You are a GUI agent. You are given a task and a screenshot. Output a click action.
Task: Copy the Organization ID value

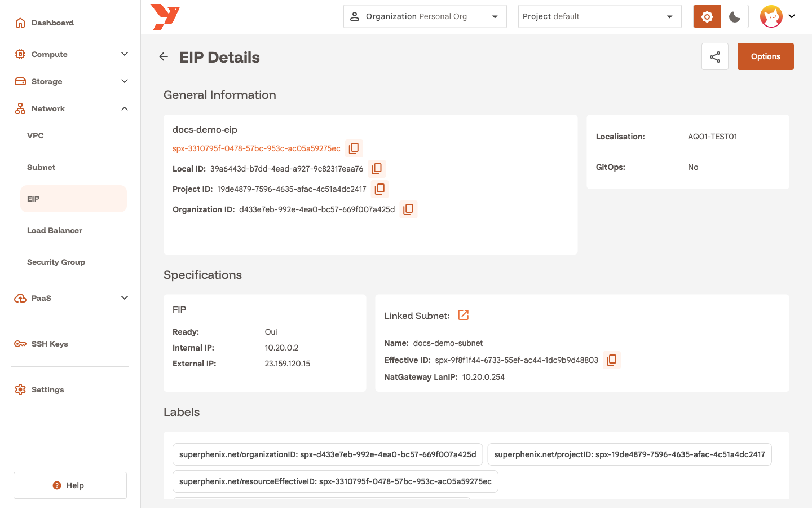click(x=408, y=209)
